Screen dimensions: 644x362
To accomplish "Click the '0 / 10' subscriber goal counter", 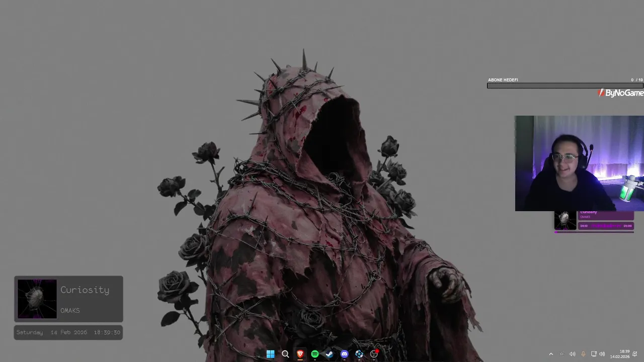I will point(636,79).
